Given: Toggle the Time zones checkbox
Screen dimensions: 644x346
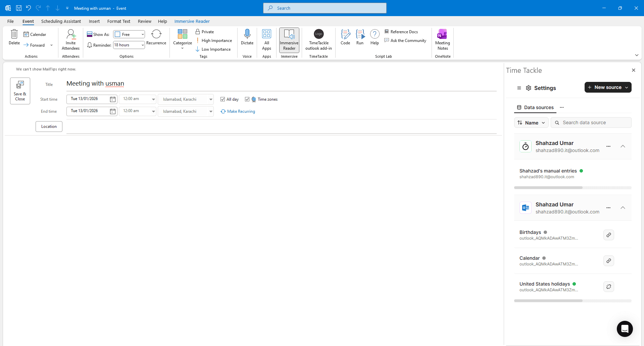Looking at the screenshot, I should 247,99.
